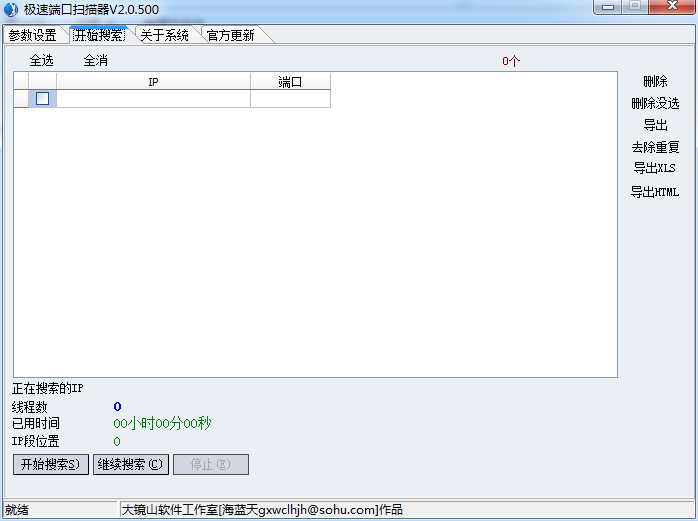Click the IP column header
Image resolution: width=698 pixels, height=521 pixels.
tap(153, 81)
